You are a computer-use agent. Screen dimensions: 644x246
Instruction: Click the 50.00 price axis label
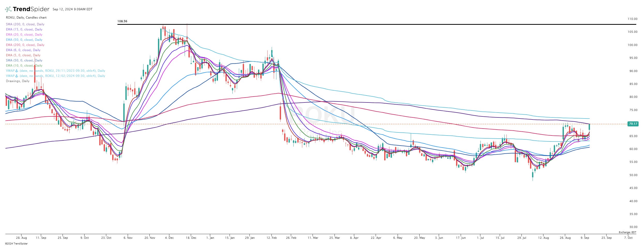click(633, 175)
